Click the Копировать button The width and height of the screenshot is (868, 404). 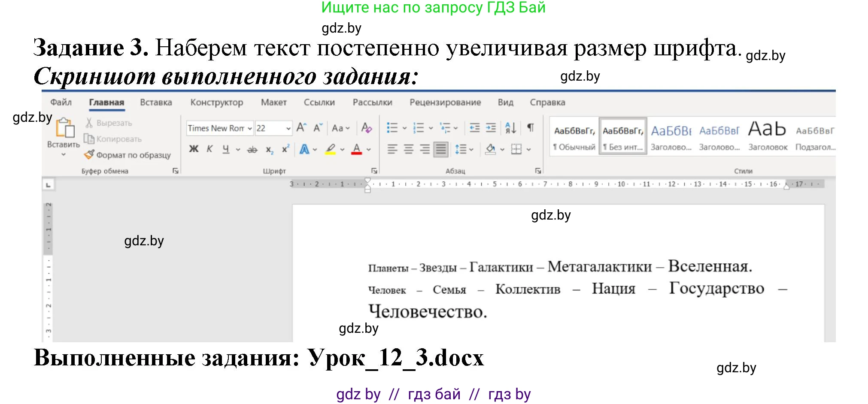pyautogui.click(x=114, y=139)
